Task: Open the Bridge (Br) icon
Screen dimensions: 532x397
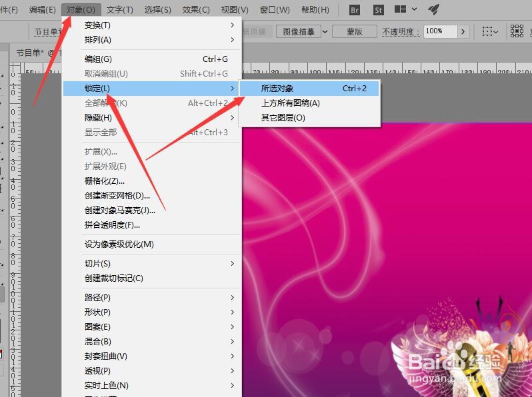Action: pos(355,9)
